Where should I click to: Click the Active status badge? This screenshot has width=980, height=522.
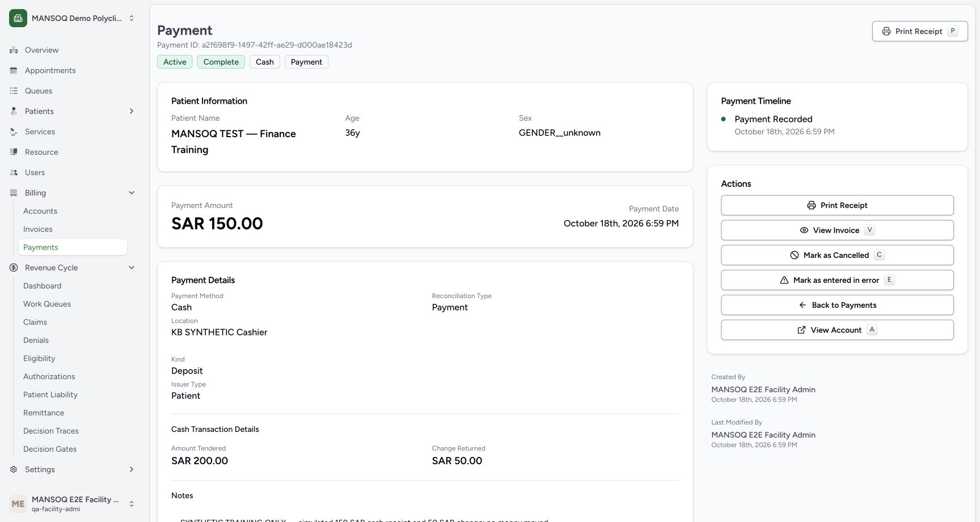(175, 62)
